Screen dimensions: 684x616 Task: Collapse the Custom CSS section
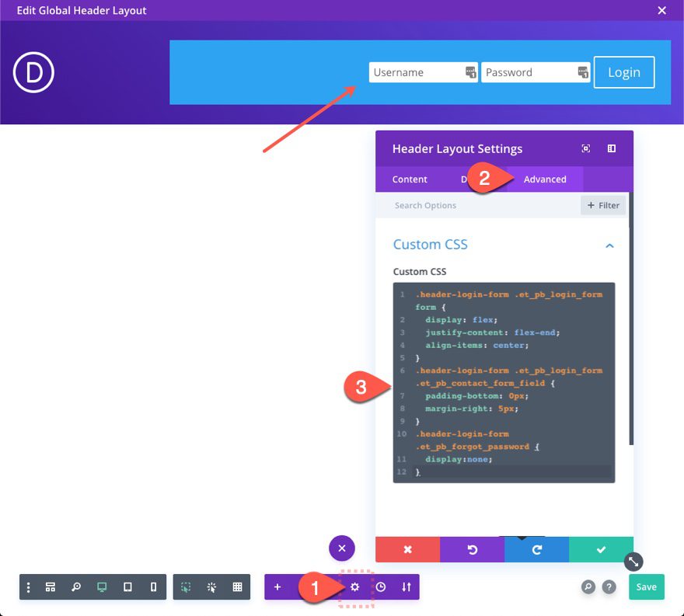click(609, 244)
